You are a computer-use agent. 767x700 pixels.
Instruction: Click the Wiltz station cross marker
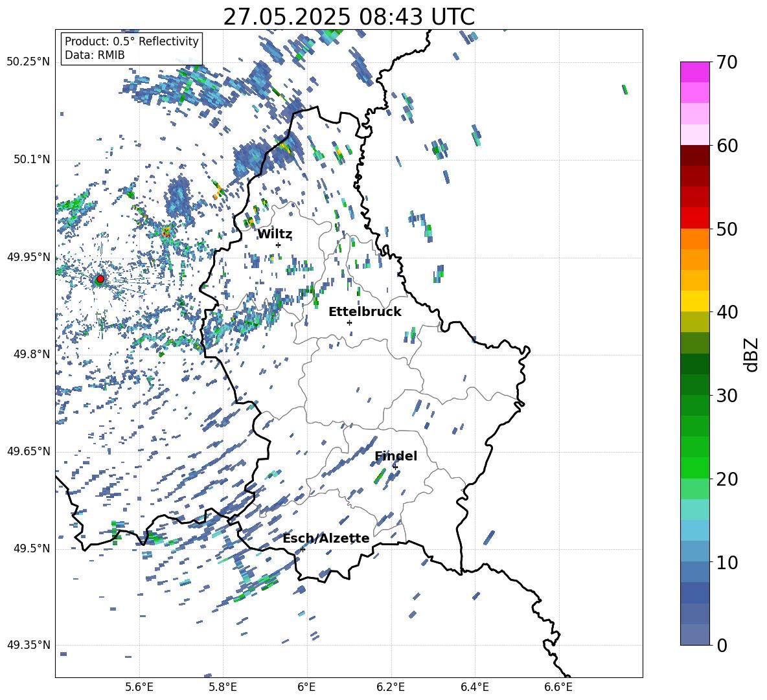(x=279, y=245)
